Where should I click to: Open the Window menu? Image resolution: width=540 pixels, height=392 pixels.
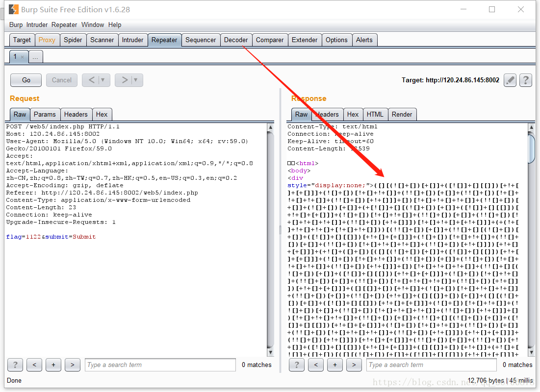click(93, 25)
